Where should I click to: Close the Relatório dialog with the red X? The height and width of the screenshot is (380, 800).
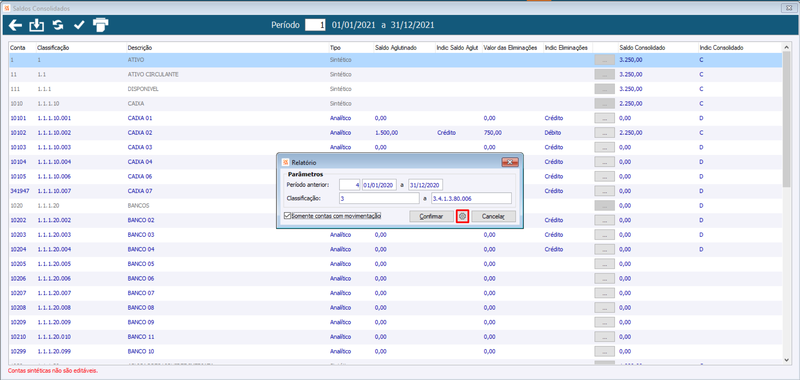click(x=510, y=162)
